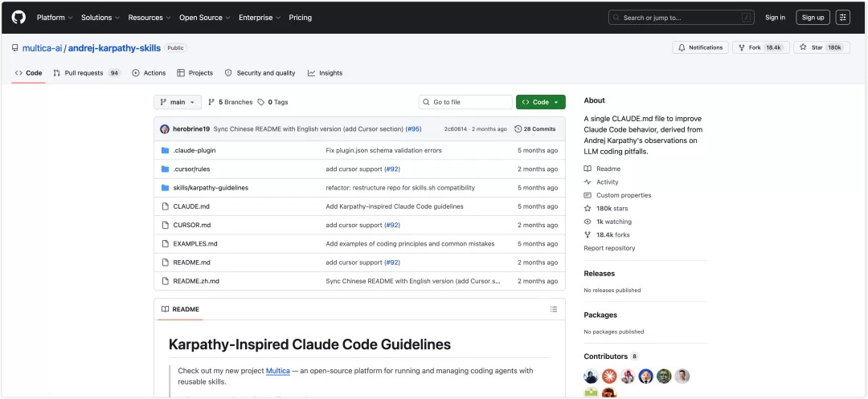The height and width of the screenshot is (399, 868).
Task: Click the README.md file icon
Action: tap(165, 263)
